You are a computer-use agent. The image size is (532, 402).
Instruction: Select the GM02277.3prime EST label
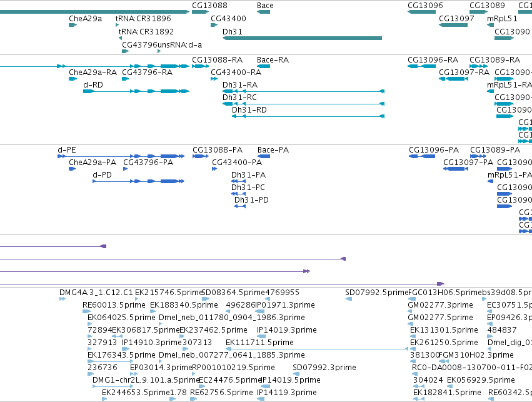click(x=440, y=305)
